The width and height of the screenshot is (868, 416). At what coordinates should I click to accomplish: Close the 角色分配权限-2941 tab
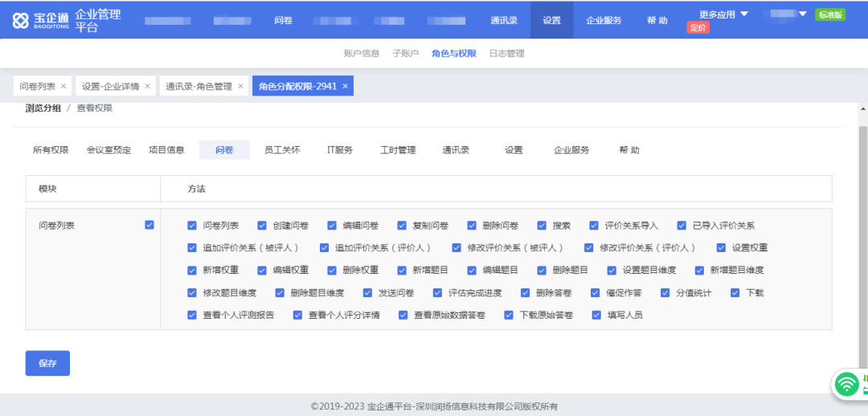point(345,86)
